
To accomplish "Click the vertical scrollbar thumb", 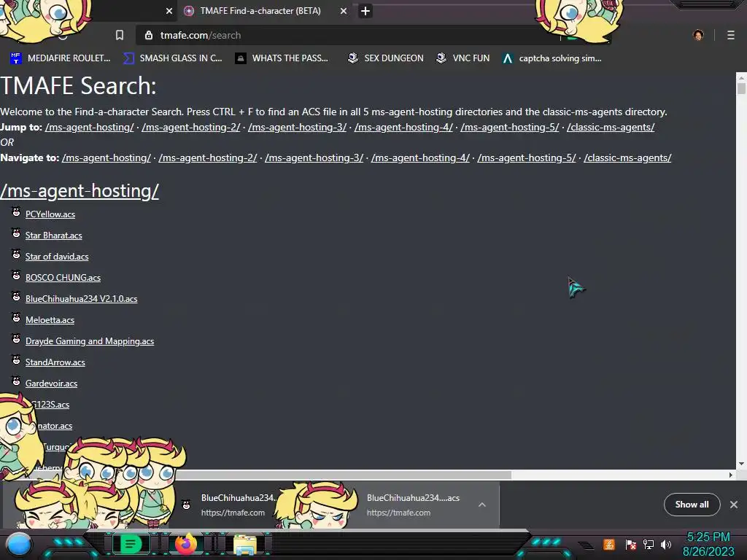I will [741, 88].
